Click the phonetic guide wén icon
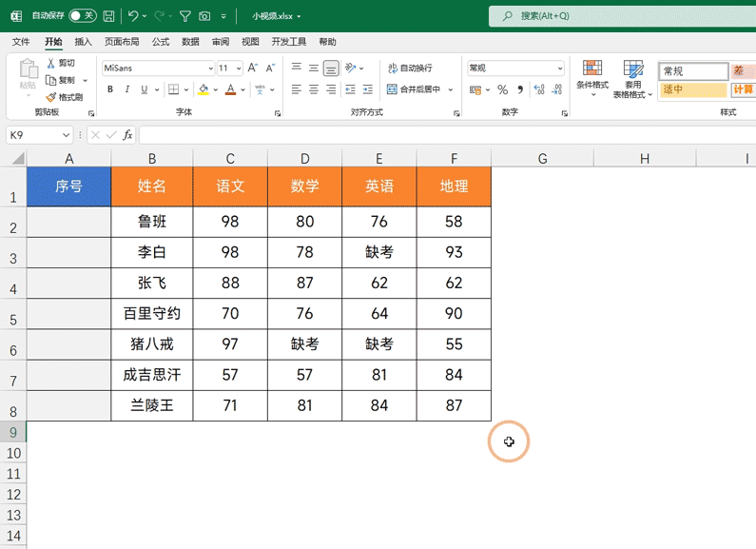The height and width of the screenshot is (549, 756). point(260,89)
